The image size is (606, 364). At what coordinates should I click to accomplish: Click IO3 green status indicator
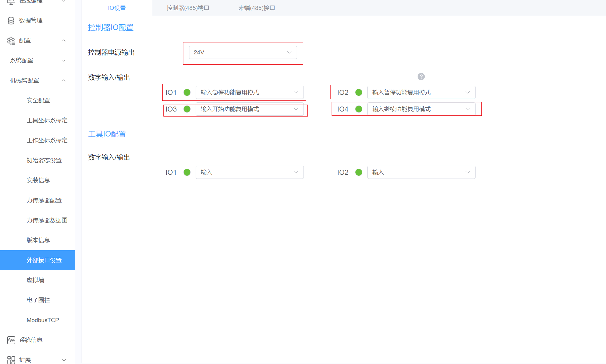click(187, 109)
